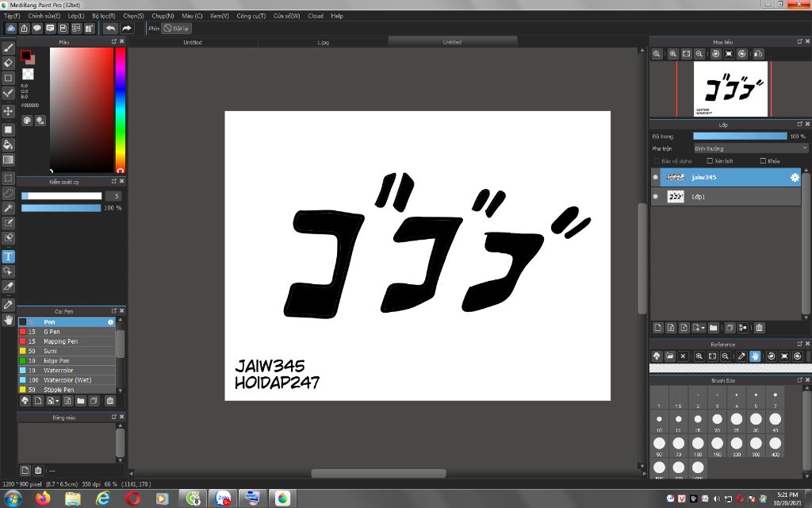Screen dimensions: 812x508
Task: Click the cloud save icon in toolbar
Action: [x=11, y=29]
